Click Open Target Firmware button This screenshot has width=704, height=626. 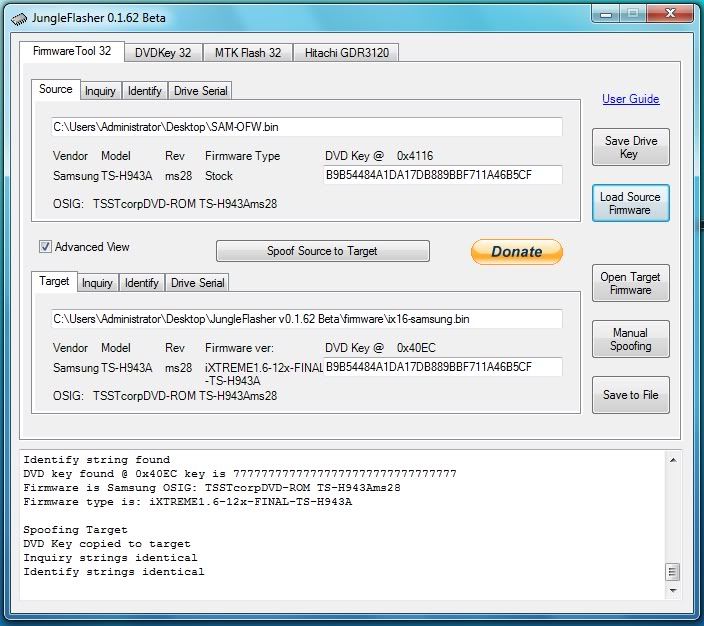[630, 283]
